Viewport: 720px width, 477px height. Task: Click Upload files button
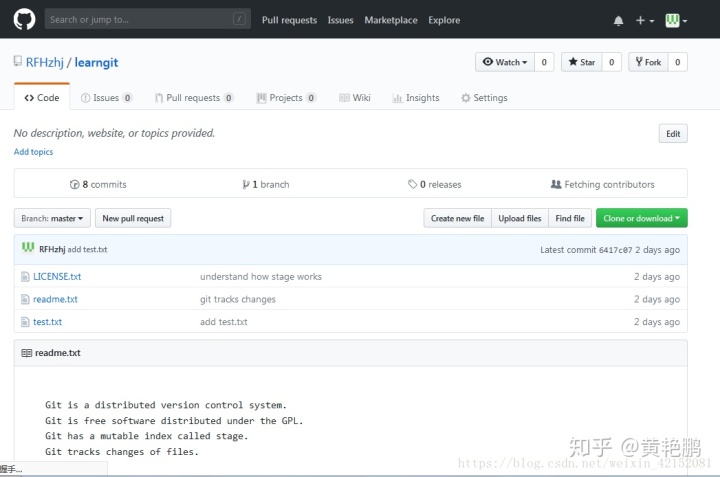point(520,218)
